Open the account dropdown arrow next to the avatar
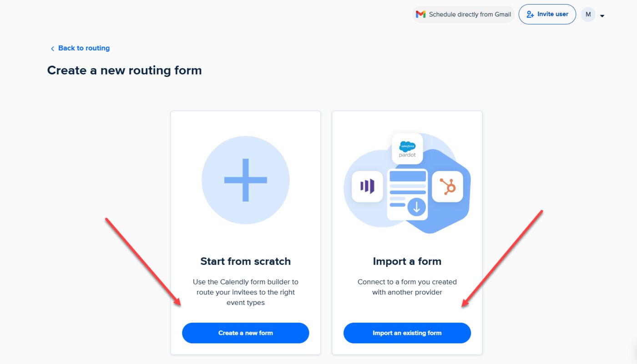This screenshot has height=364, width=637. tap(602, 15)
